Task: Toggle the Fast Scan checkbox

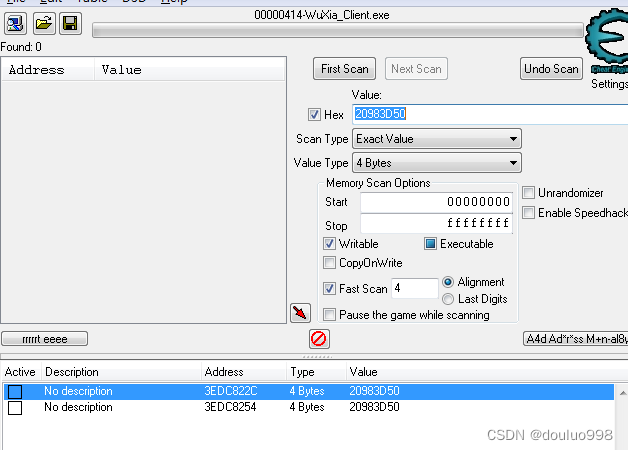Action: click(329, 288)
